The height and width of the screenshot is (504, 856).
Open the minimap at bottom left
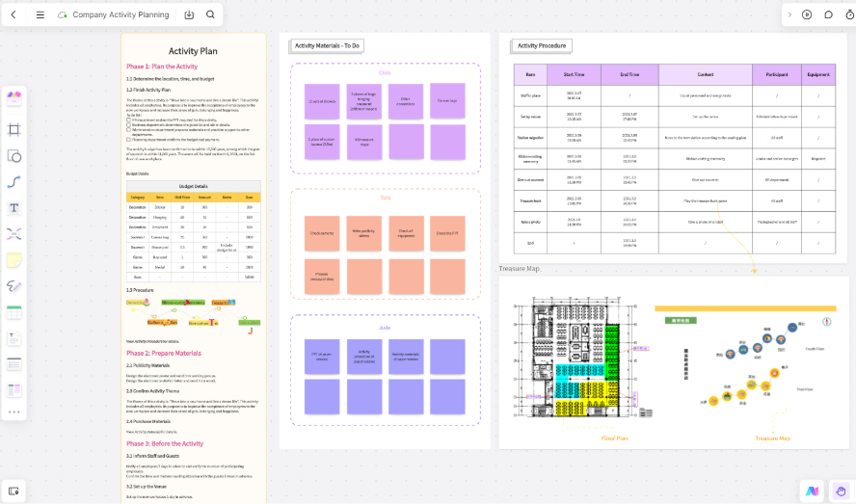pos(14,491)
